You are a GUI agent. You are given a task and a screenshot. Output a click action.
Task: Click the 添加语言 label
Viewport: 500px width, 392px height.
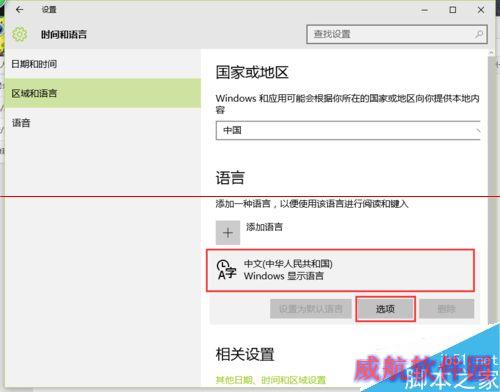(264, 227)
